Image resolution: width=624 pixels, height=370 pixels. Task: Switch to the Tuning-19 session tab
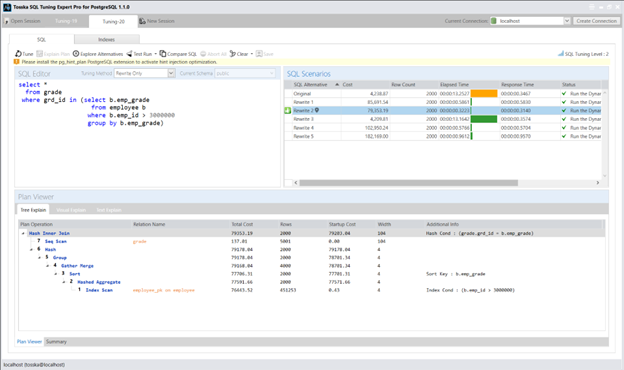pyautogui.click(x=66, y=21)
